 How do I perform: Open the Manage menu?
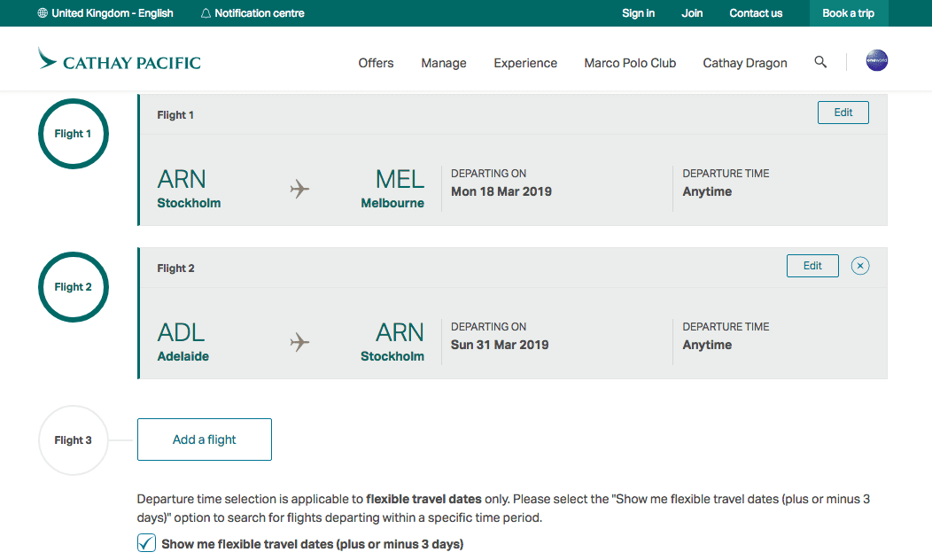click(444, 63)
